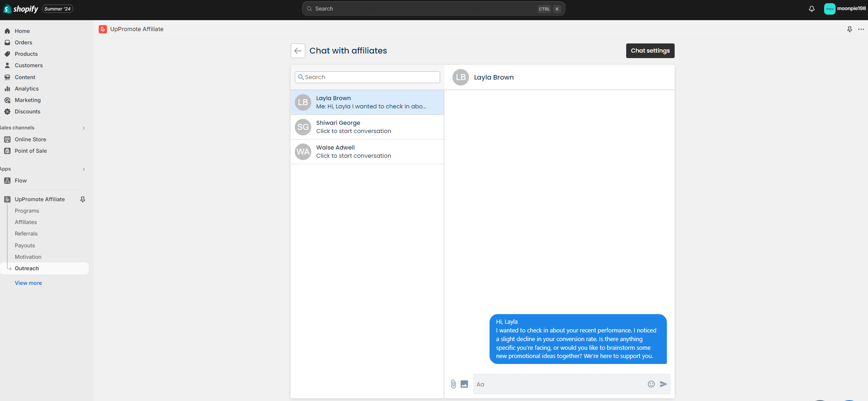The width and height of the screenshot is (868, 401).
Task: Open the Analytics menu item
Action: (x=27, y=89)
